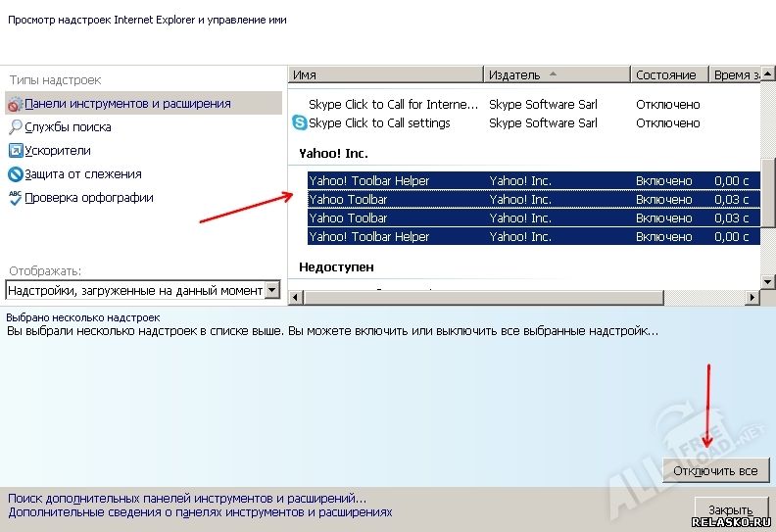The width and height of the screenshot is (776, 532).
Task: Click the tracking protection blocked icon
Action: click(16, 174)
